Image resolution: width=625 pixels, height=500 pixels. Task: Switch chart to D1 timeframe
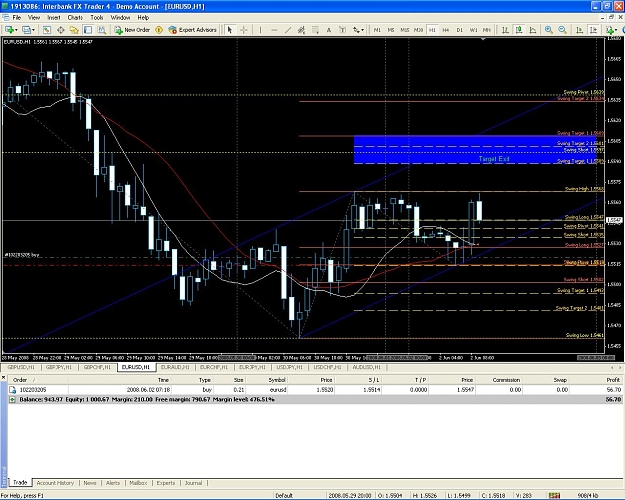[x=460, y=30]
